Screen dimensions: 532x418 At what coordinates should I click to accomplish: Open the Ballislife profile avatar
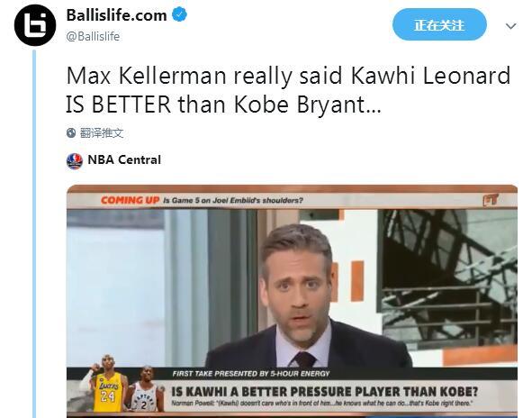point(35,25)
